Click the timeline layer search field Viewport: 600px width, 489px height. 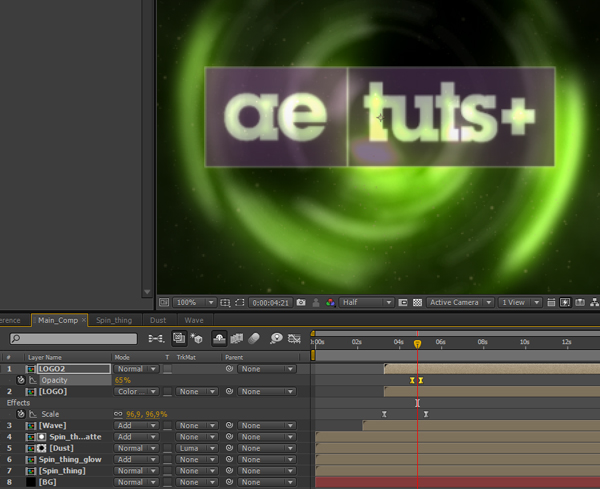73,339
